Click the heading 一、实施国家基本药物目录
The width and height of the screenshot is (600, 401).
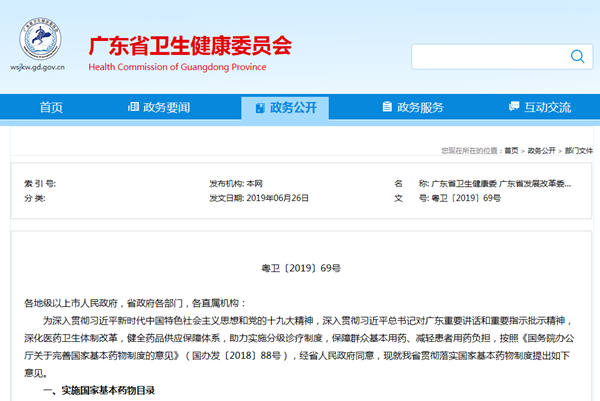[x=99, y=390]
